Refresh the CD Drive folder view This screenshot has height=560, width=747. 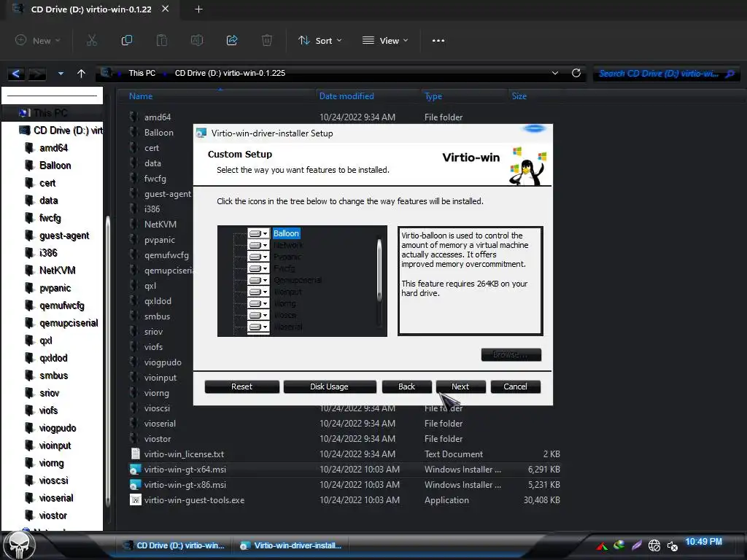pos(576,73)
